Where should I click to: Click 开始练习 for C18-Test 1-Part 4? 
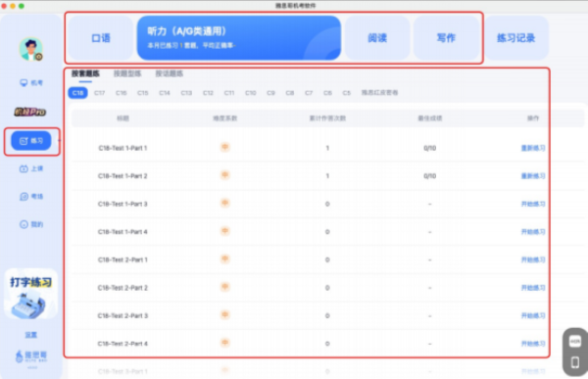pos(533,232)
